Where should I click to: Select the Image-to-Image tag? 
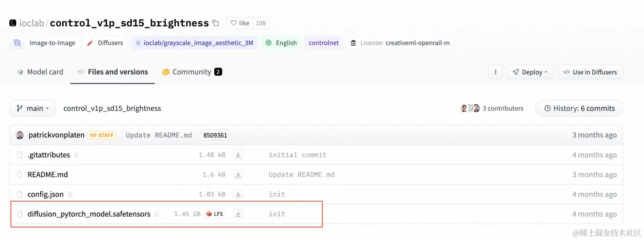pyautogui.click(x=44, y=43)
